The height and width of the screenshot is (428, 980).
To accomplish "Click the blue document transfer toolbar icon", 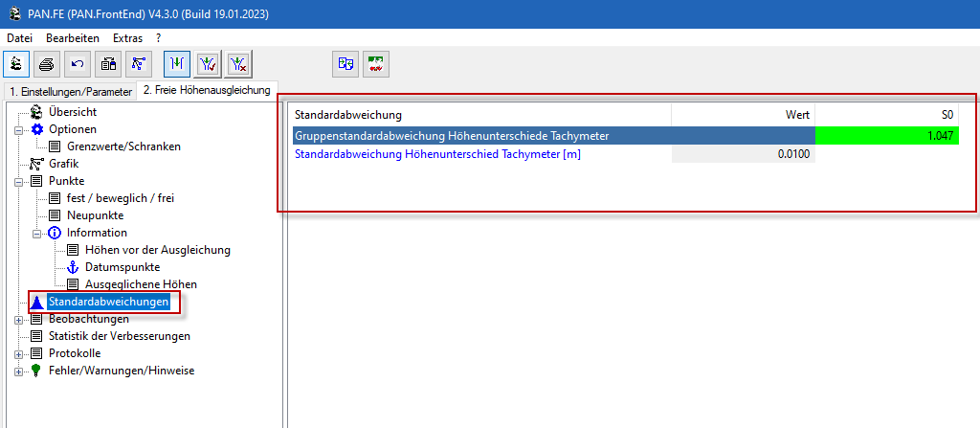I will [345, 64].
